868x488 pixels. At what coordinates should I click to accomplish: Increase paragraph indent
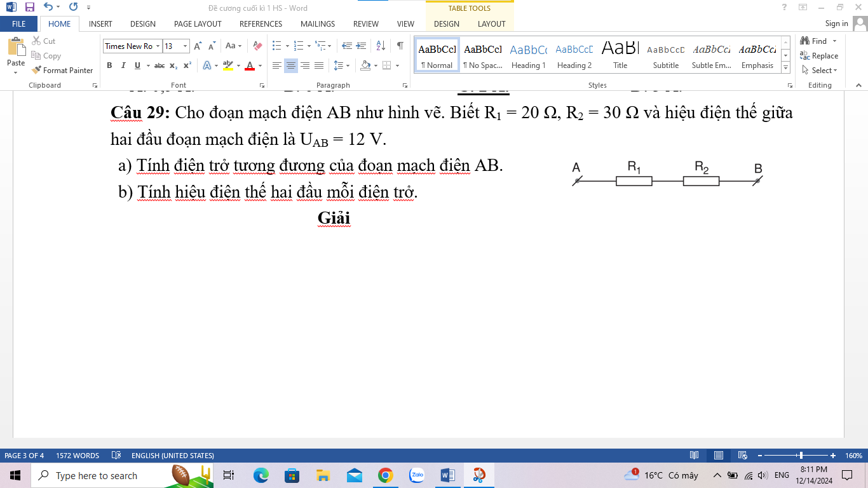(x=362, y=46)
